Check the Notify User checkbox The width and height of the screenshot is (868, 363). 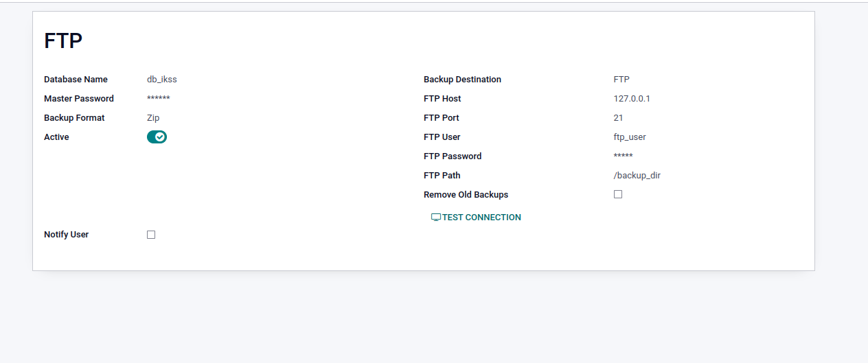pos(151,235)
